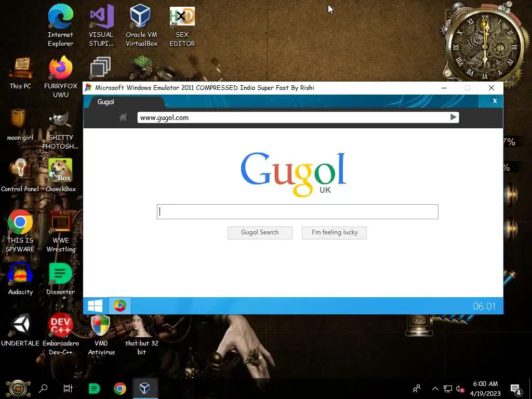Image resolution: width=532 pixels, height=399 pixels.
Task: Open the 6:00 AM 4/19/2023 clock
Action: tap(485, 389)
